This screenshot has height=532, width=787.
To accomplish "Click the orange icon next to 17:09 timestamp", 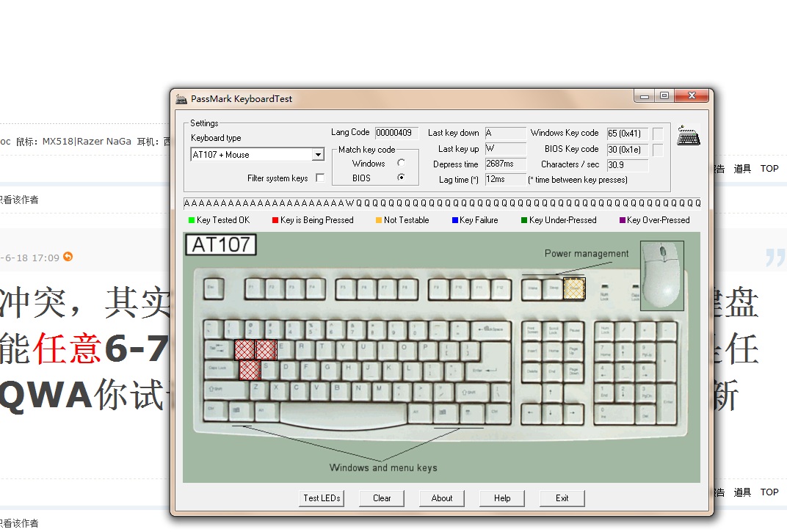I will (x=68, y=257).
